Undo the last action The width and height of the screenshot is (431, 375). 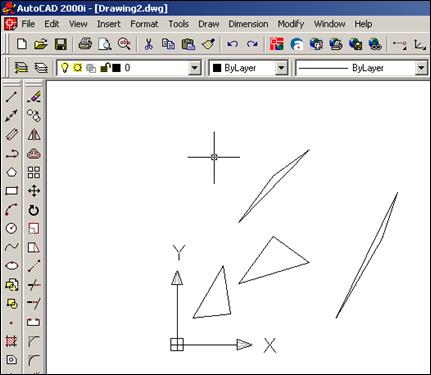233,44
